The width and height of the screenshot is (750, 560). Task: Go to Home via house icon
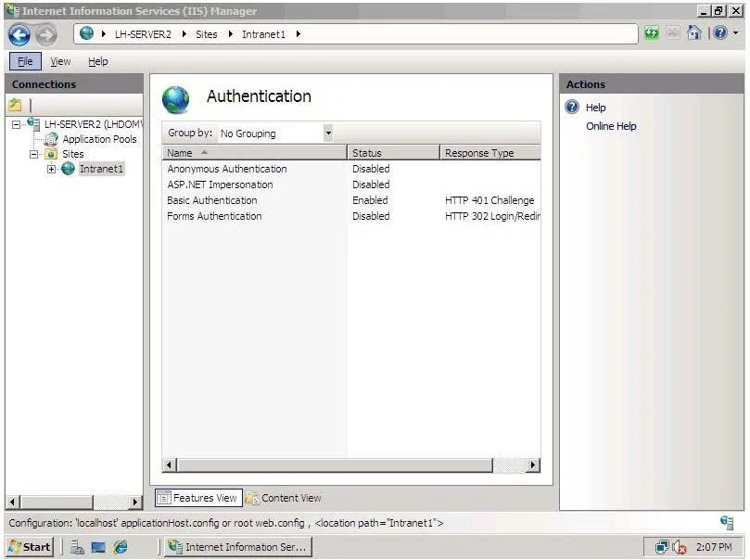point(694,33)
